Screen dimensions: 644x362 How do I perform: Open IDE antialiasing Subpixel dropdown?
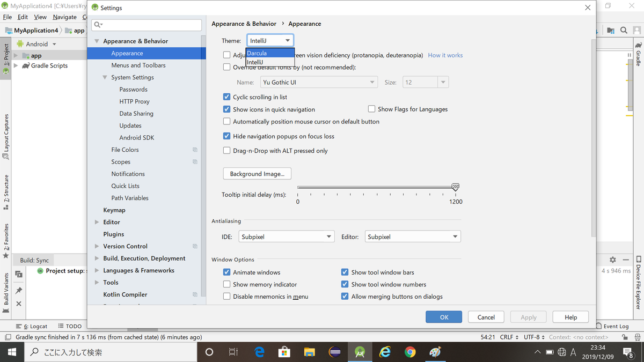tap(287, 237)
